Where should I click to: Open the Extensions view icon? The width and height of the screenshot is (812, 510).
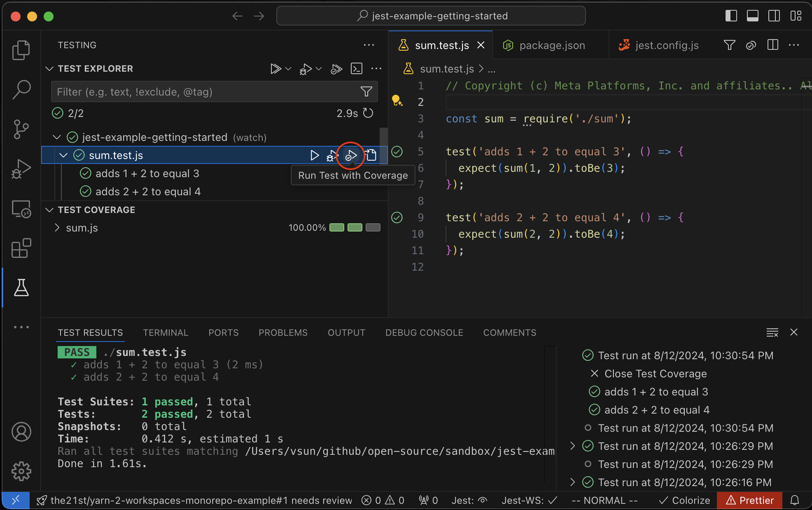pos(21,248)
